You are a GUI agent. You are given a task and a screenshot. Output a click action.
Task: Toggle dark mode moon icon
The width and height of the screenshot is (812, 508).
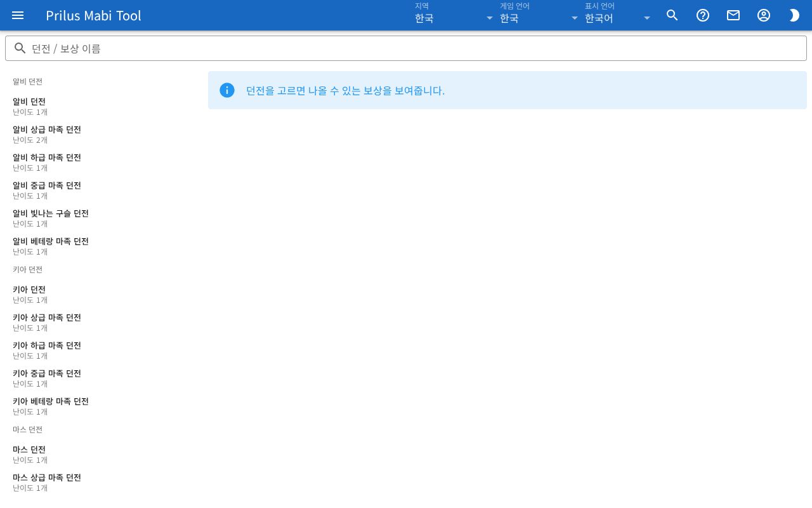(794, 15)
